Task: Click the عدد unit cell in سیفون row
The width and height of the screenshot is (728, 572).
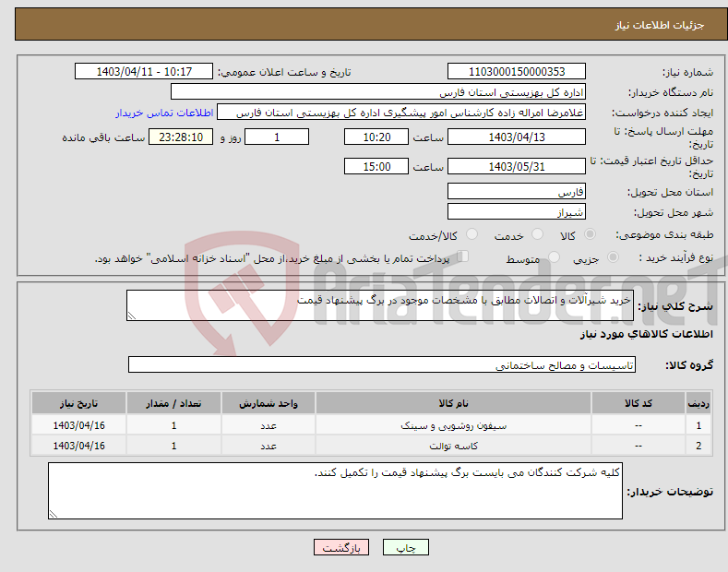Action: (x=269, y=425)
